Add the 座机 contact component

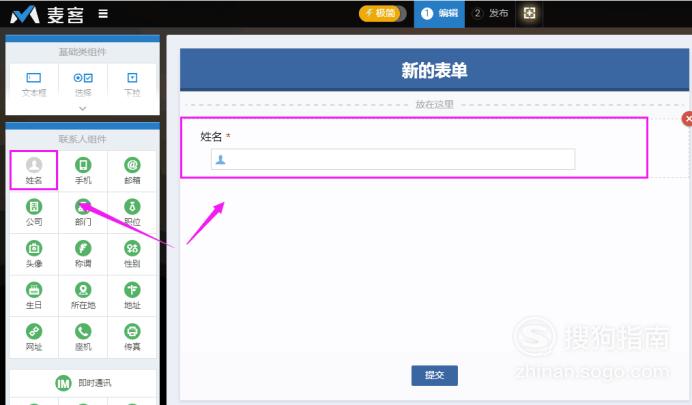click(x=83, y=338)
